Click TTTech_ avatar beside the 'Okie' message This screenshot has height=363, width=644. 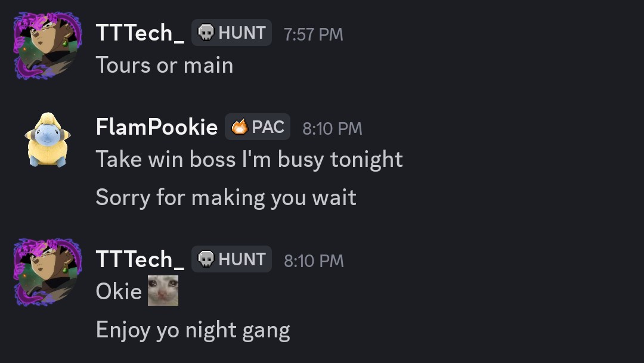pyautogui.click(x=47, y=272)
